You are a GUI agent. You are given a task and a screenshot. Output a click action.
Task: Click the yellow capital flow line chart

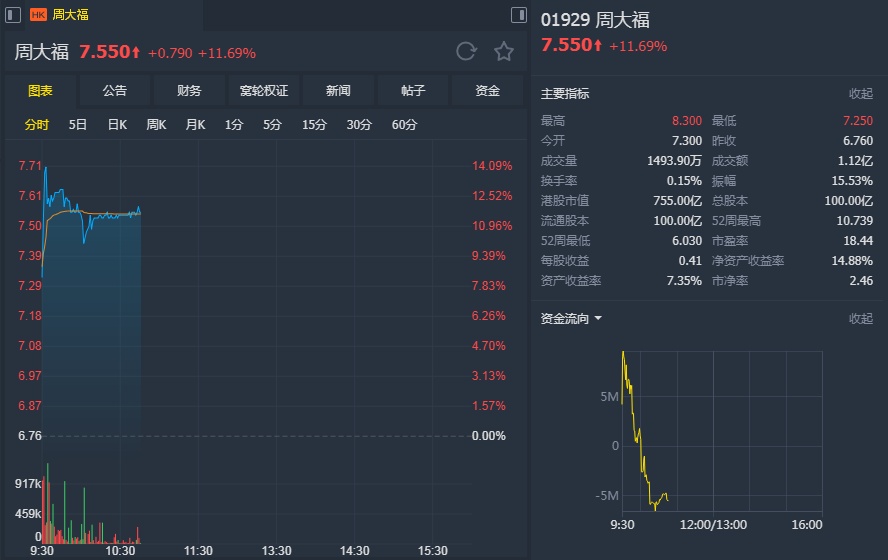[640, 440]
